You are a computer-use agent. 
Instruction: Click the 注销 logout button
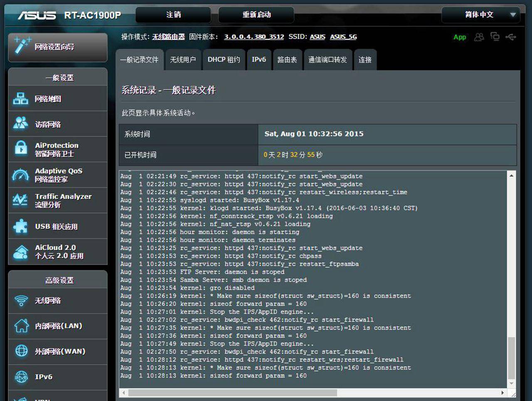174,15
